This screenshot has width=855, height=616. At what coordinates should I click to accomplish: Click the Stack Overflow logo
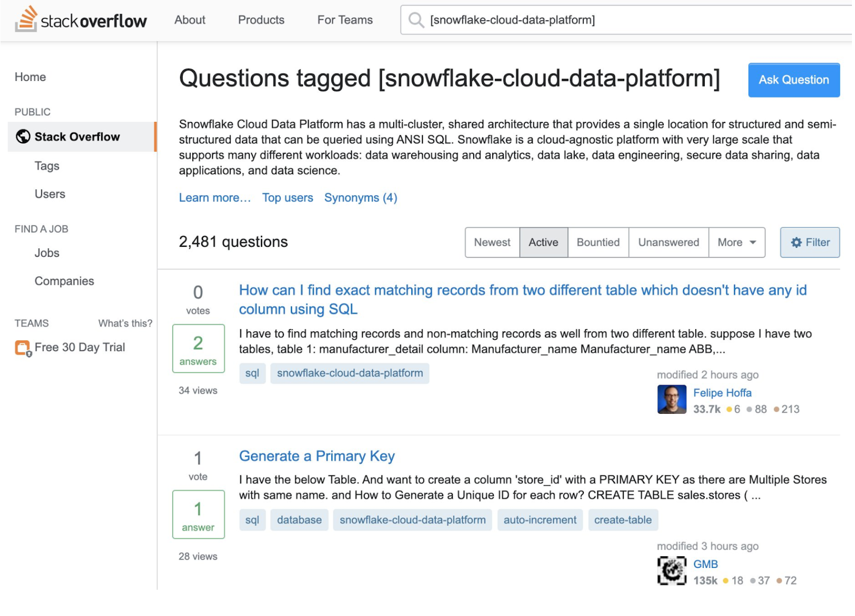(81, 20)
